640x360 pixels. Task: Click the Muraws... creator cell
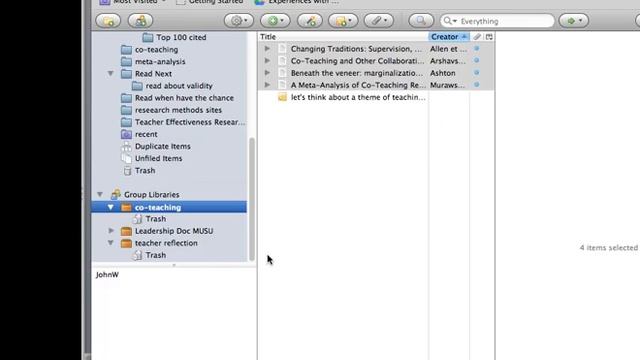point(447,85)
